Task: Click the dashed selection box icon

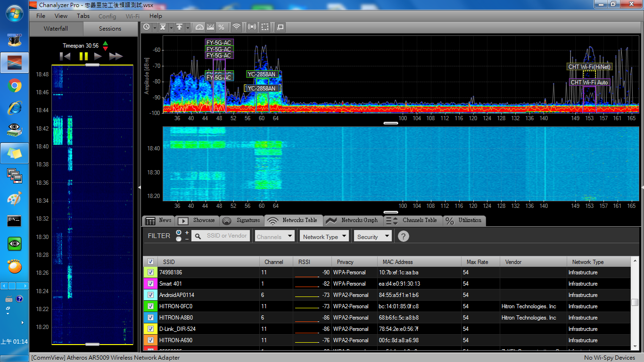Action: (265, 27)
